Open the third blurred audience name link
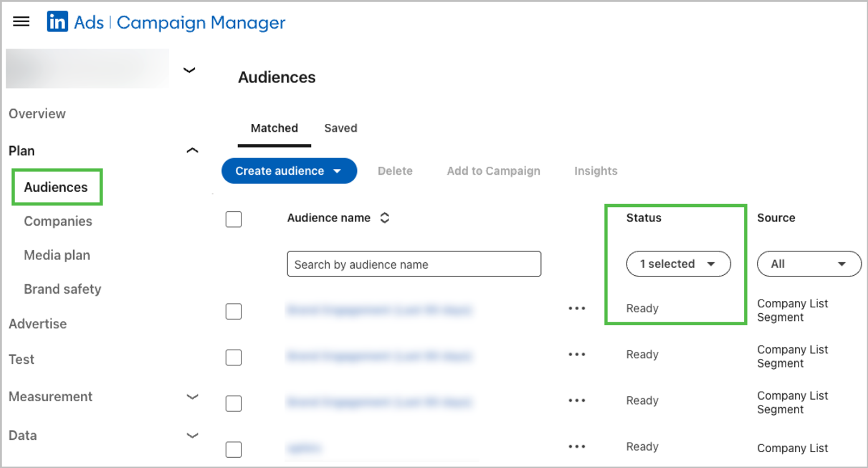Image resolution: width=868 pixels, height=468 pixels. 379,402
